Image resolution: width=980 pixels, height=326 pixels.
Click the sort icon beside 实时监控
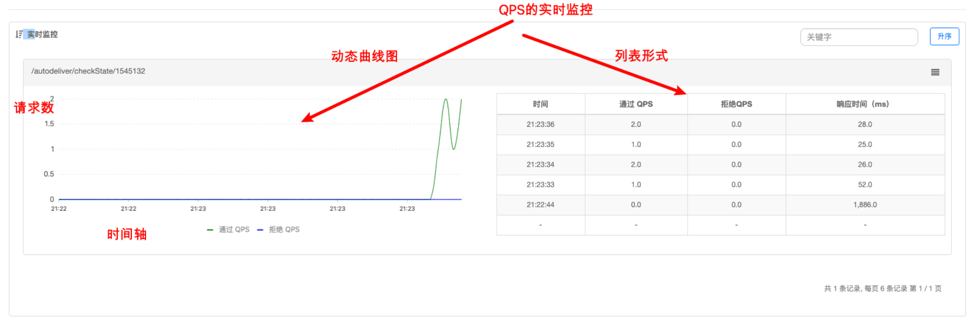(19, 34)
